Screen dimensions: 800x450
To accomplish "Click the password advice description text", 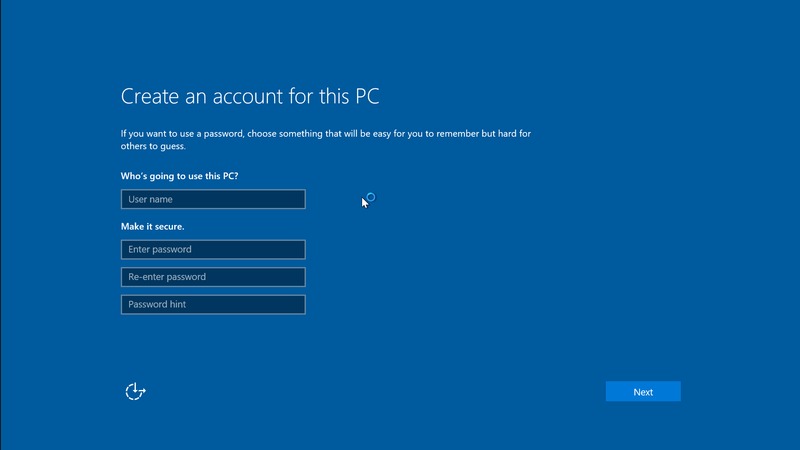I will (x=330, y=133).
